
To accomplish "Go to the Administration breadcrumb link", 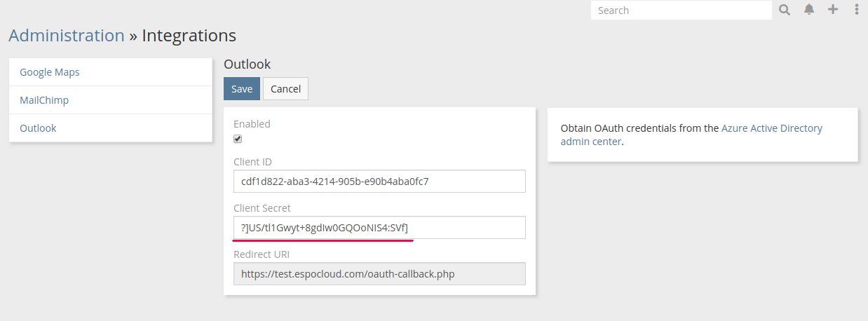I will click(66, 35).
